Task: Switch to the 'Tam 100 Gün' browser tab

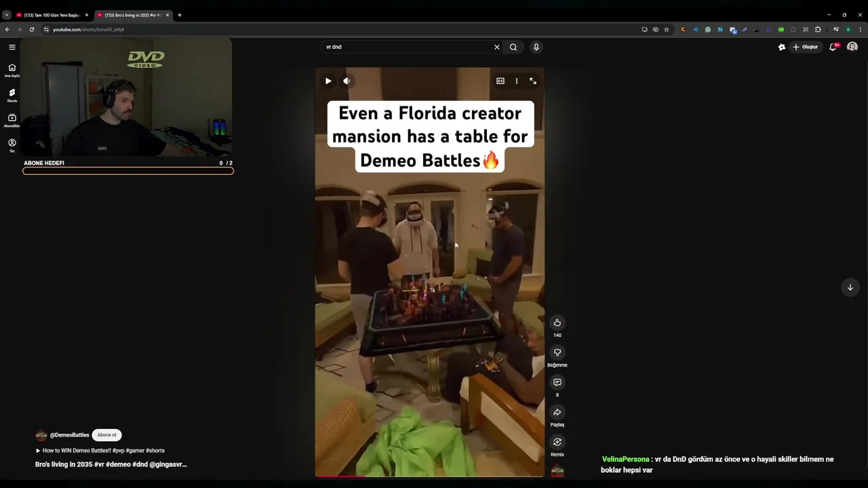Action: (51, 15)
